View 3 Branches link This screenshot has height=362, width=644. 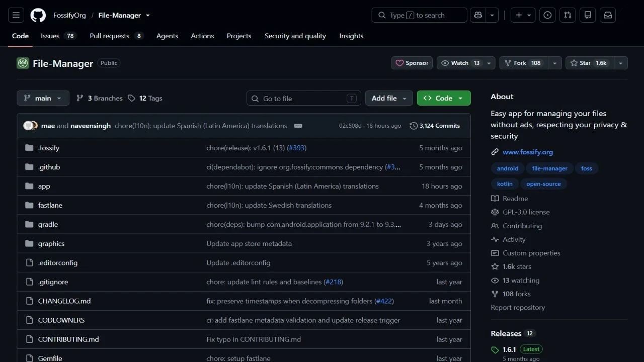point(100,98)
